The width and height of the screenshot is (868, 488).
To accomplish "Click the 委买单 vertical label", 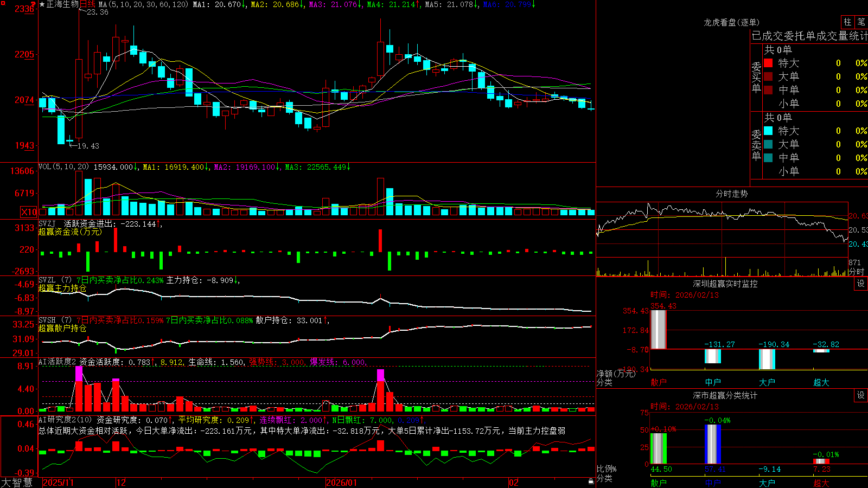I will pyautogui.click(x=756, y=78).
